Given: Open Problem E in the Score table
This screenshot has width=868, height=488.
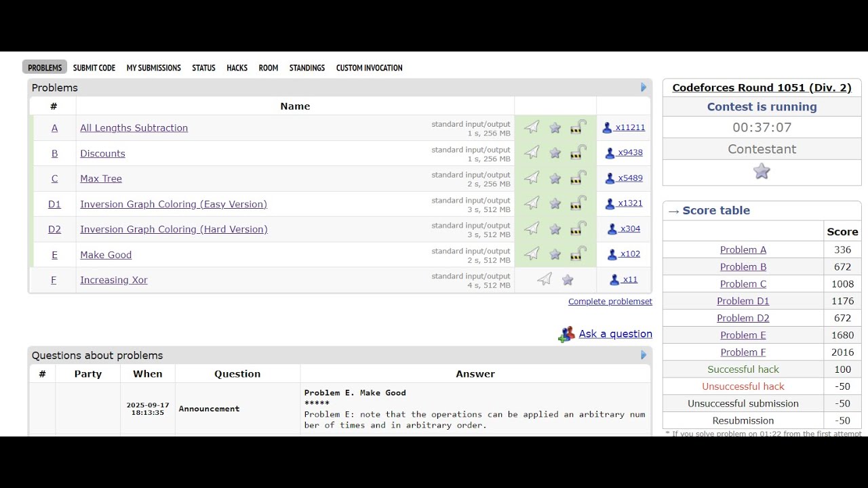Looking at the screenshot, I should [x=743, y=335].
